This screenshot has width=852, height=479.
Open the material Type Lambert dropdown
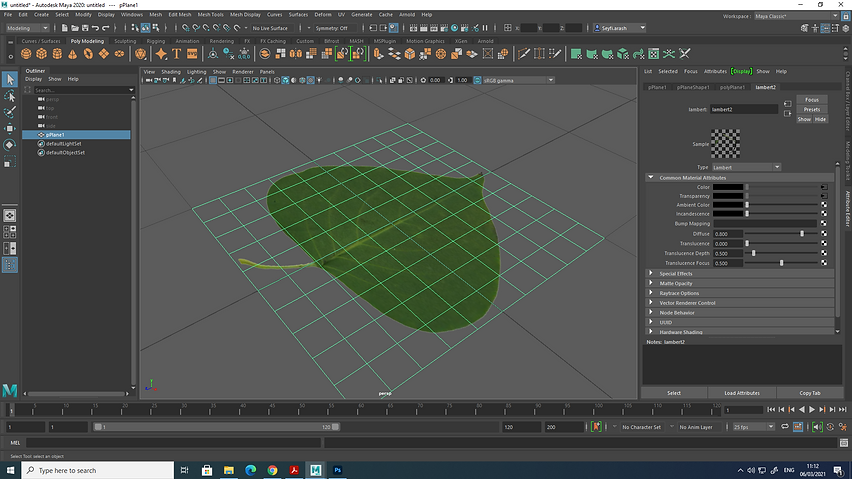point(746,167)
